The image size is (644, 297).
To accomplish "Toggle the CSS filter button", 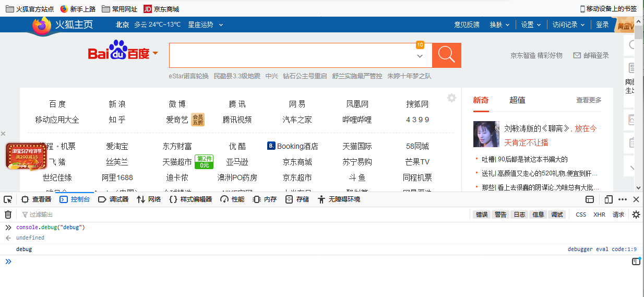I will click(581, 215).
